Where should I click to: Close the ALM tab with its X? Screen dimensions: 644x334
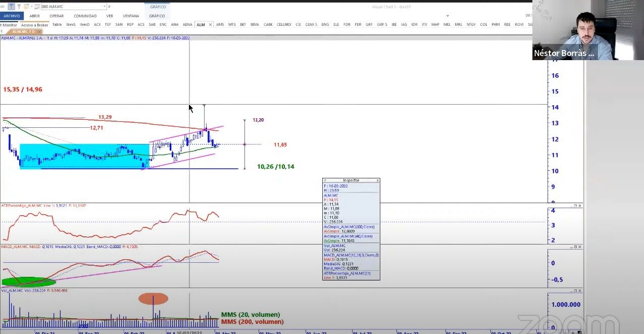[x=211, y=24]
